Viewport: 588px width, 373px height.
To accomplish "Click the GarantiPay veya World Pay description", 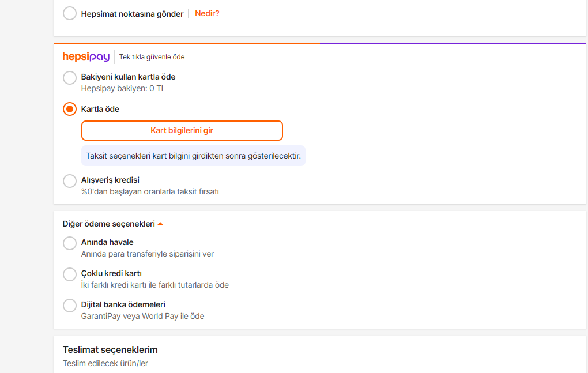I will [142, 316].
